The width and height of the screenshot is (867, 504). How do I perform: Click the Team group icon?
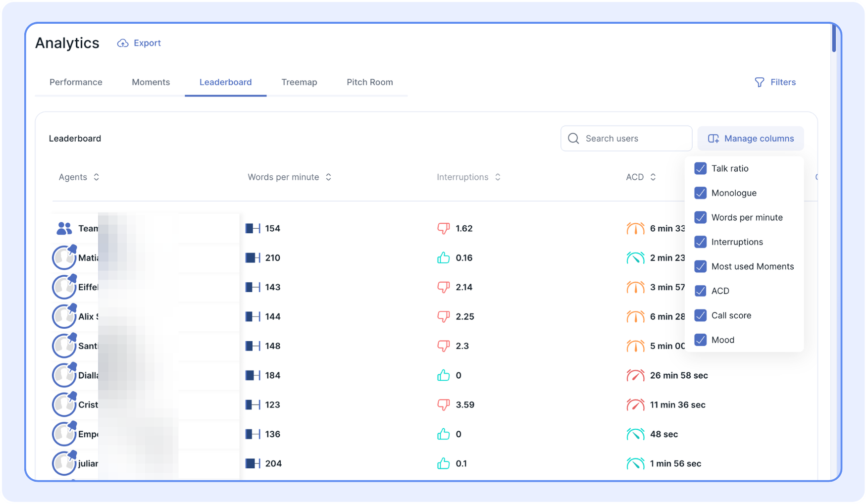coord(64,228)
